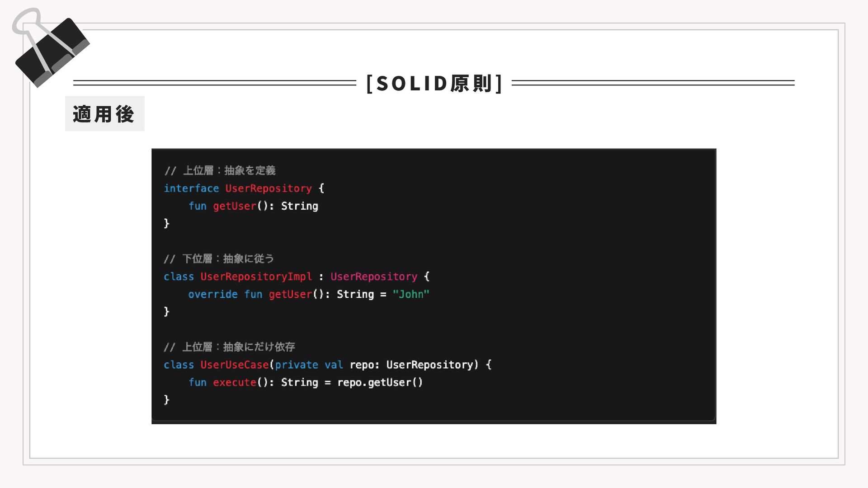Click String return type after getUser() in interface
The height and width of the screenshot is (488, 868).
pos(300,206)
